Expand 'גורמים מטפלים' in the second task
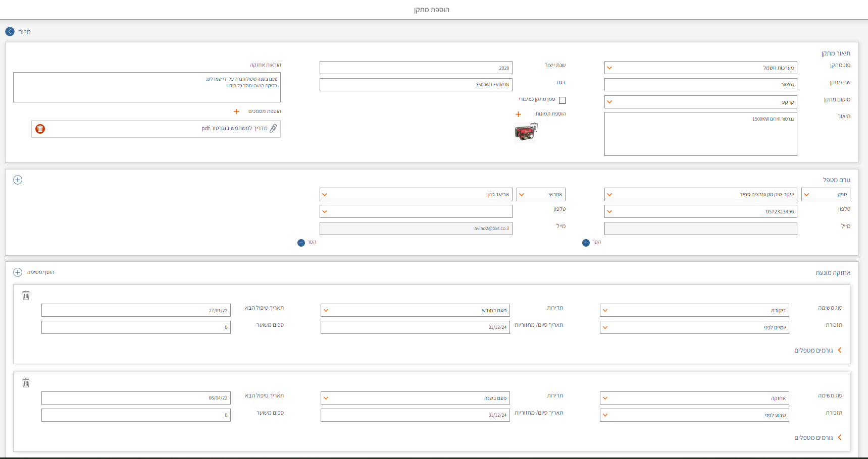Viewport: 868px width, 459px height. point(839,437)
